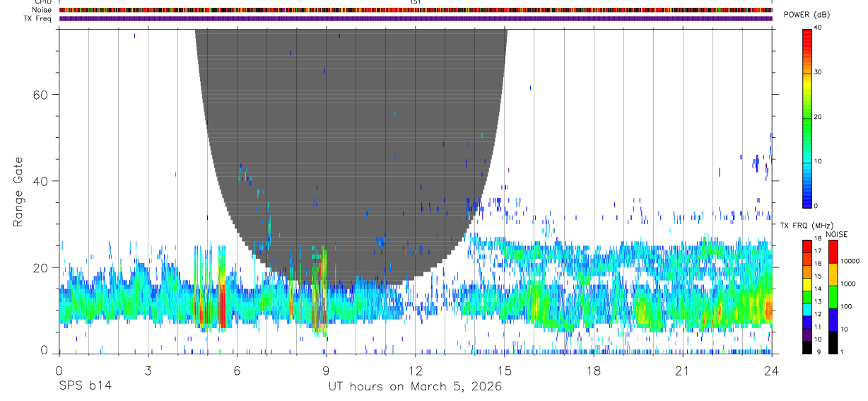Click the "16" label on the TX FRQ scale
The width and height of the screenshot is (868, 401).
[818, 265]
